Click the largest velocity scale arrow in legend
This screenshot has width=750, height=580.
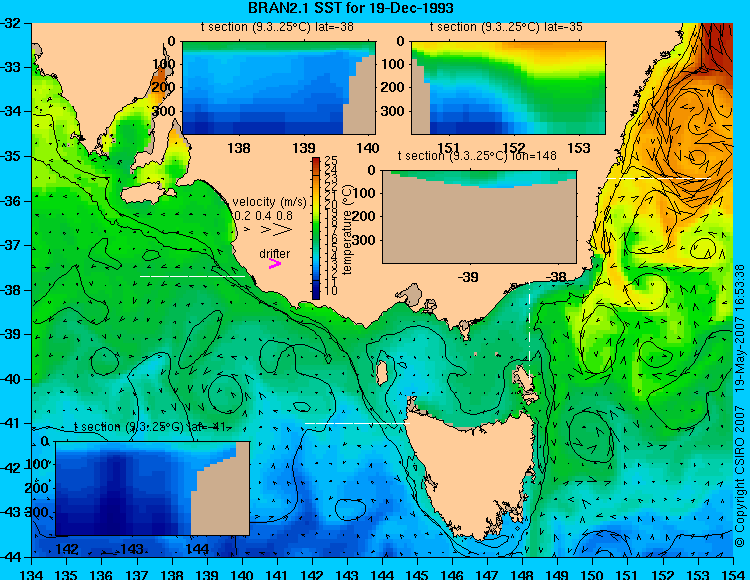[x=283, y=230]
